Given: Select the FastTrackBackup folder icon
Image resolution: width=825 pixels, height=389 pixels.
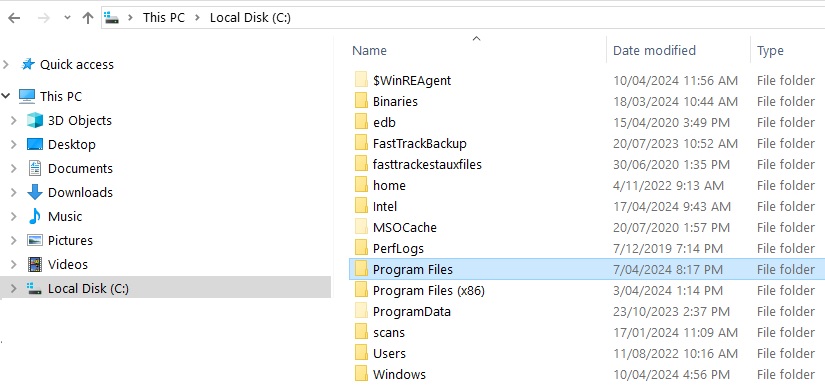Looking at the screenshot, I should click(x=361, y=143).
